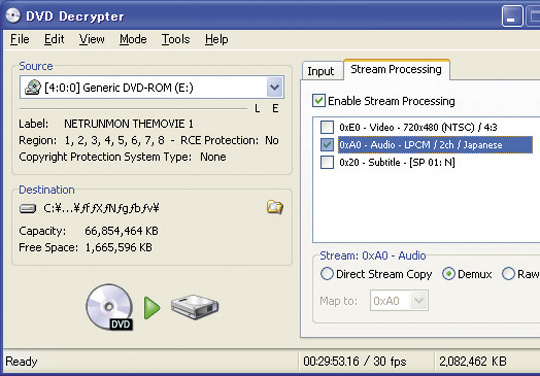
Task: Open the Edit menu
Action: coord(54,39)
